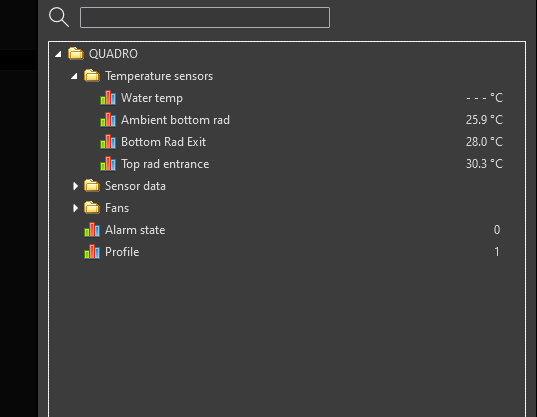
Task: Click the '- - - °C' Water temp value
Action: pyautogui.click(x=484, y=98)
